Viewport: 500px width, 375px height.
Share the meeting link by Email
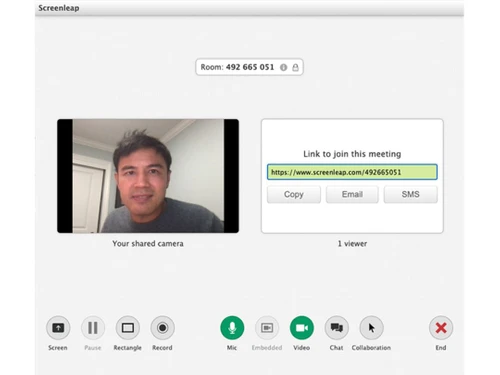tap(352, 194)
